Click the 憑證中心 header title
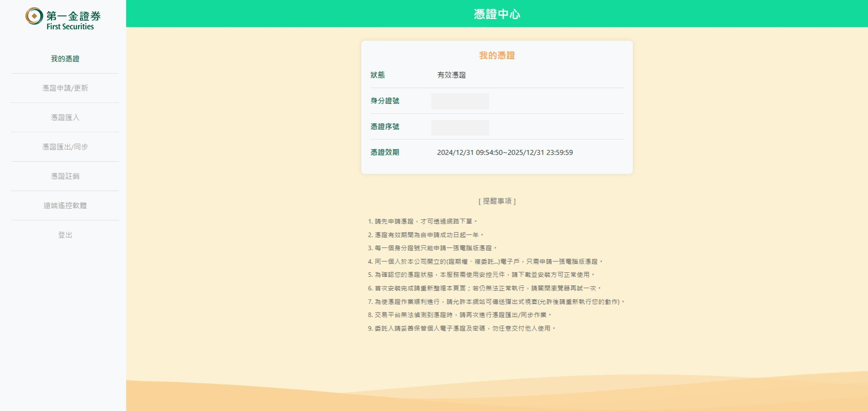Screen dimensions: 868x411 click(x=497, y=14)
